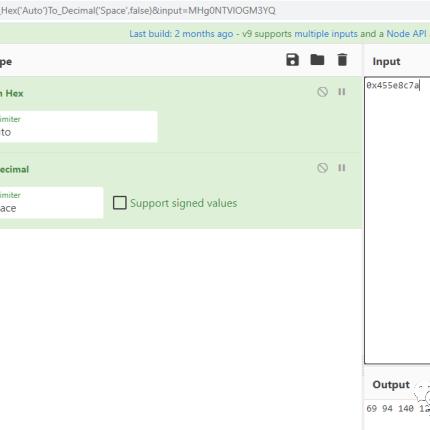Clear the recipe using trash icon
This screenshot has width=430, height=430.
point(342,60)
